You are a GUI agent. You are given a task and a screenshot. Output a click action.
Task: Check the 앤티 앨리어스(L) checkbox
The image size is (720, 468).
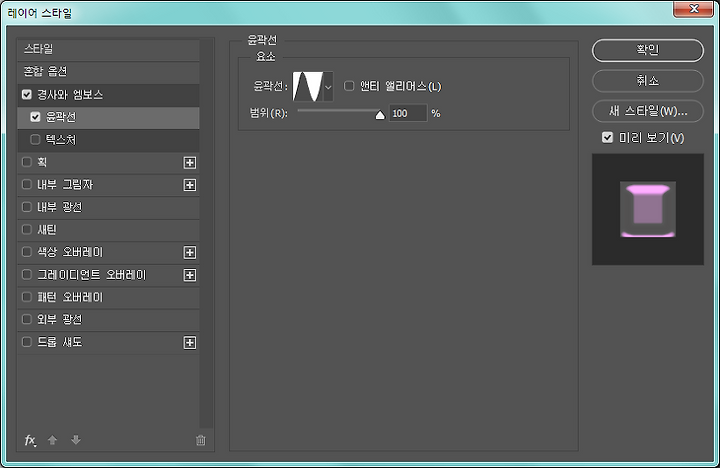click(349, 86)
